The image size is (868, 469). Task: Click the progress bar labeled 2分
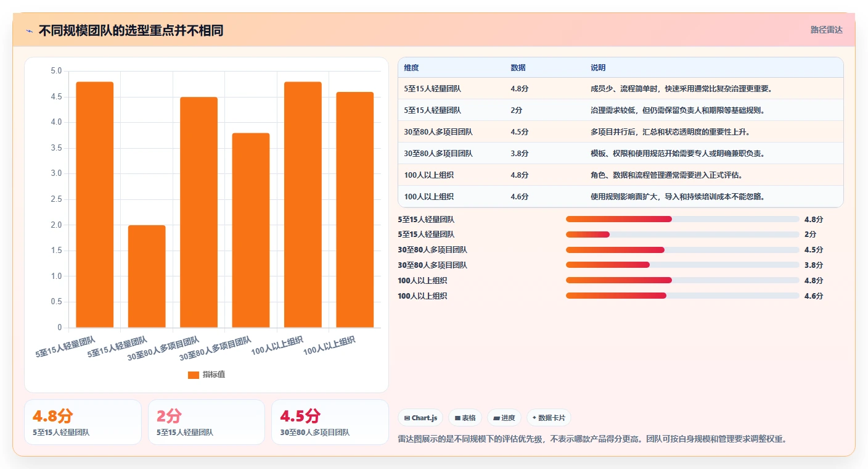[682, 234]
